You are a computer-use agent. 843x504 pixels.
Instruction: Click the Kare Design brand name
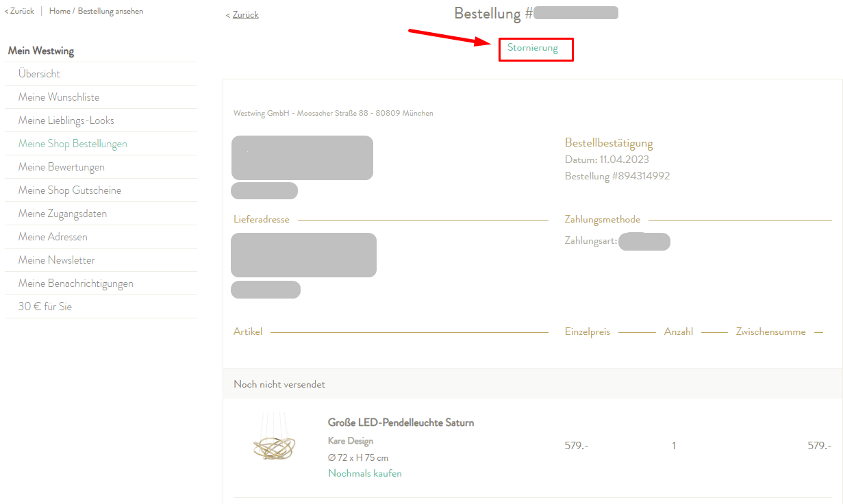point(351,441)
